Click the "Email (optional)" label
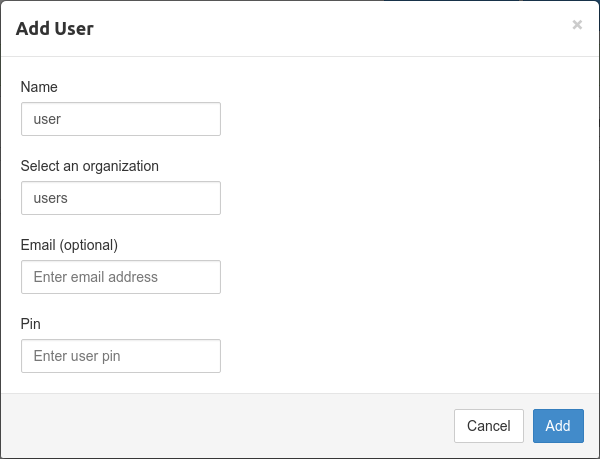Viewport: 600px width, 459px height. (69, 245)
